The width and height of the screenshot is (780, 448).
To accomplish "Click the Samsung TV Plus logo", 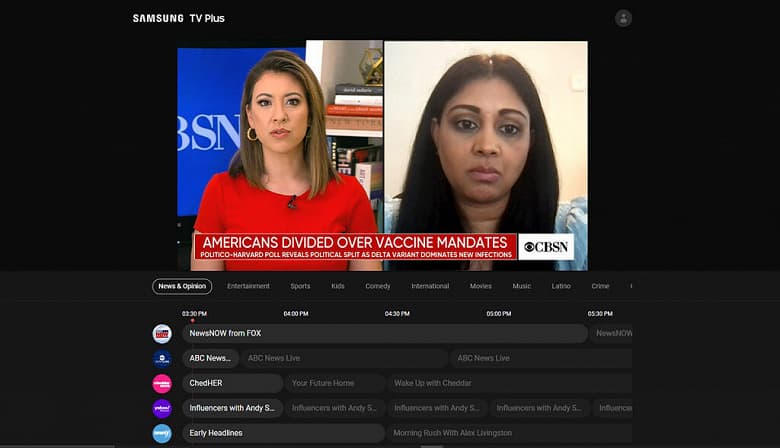I will [x=178, y=18].
